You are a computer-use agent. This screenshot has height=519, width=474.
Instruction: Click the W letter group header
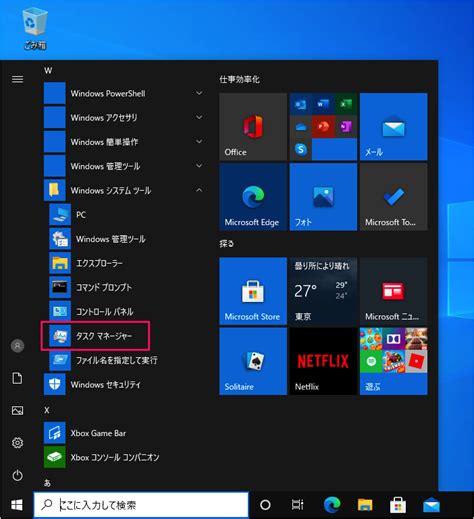(48, 71)
